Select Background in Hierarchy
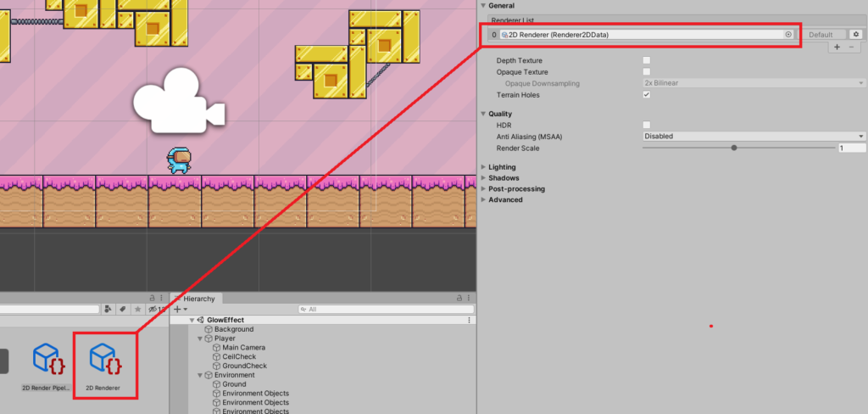 click(234, 329)
